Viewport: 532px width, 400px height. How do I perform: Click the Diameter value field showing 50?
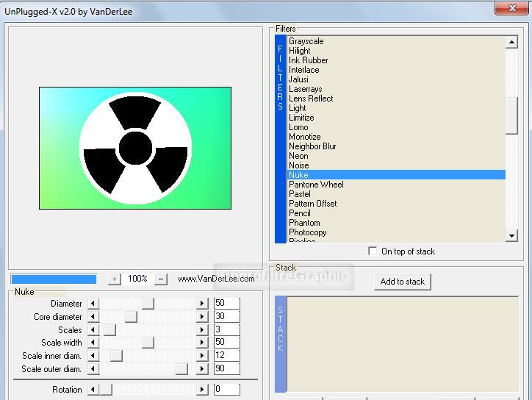click(226, 303)
